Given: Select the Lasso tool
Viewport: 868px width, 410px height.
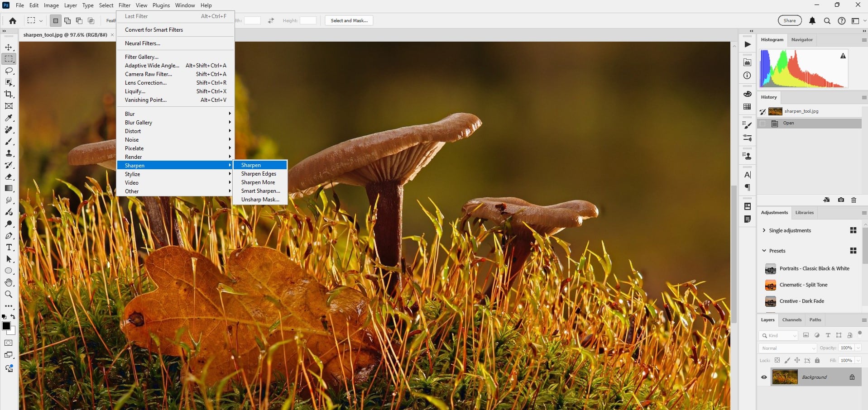Looking at the screenshot, I should click(8, 71).
